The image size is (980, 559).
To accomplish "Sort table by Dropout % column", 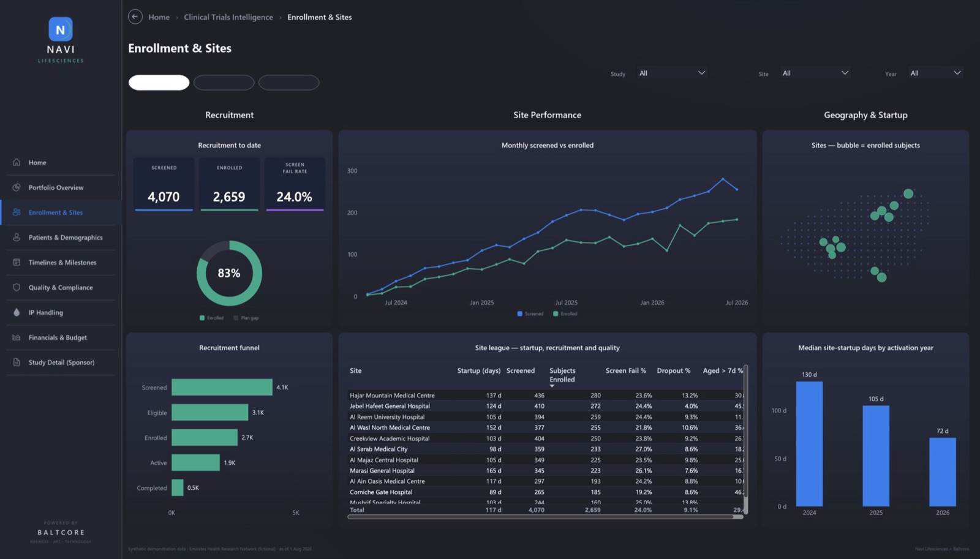I will tap(674, 371).
